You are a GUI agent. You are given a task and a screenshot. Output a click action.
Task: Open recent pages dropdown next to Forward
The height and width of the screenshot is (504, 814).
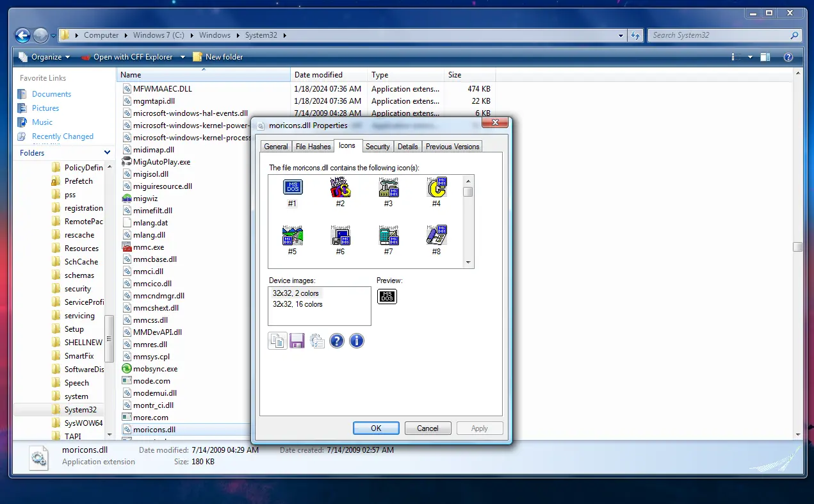pyautogui.click(x=53, y=36)
